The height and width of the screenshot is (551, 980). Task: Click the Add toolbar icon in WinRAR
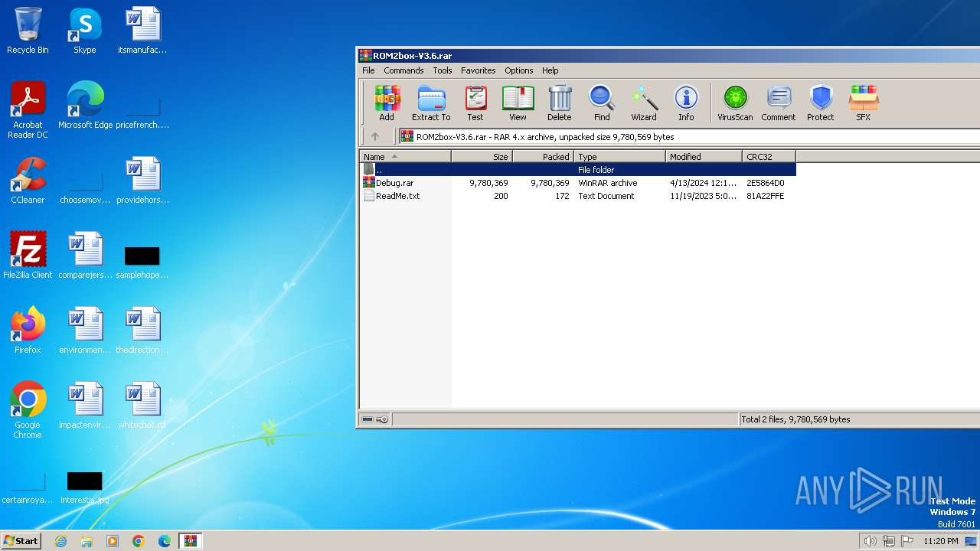click(387, 103)
